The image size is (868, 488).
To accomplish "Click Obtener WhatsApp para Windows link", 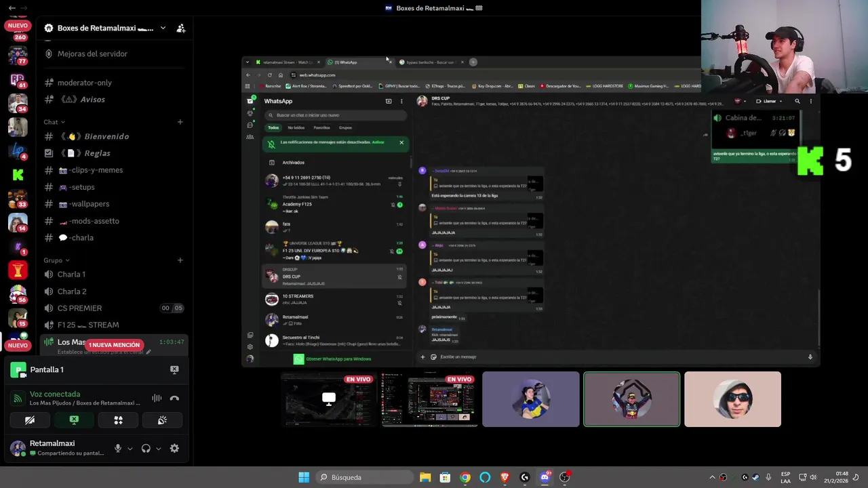I will tap(338, 359).
